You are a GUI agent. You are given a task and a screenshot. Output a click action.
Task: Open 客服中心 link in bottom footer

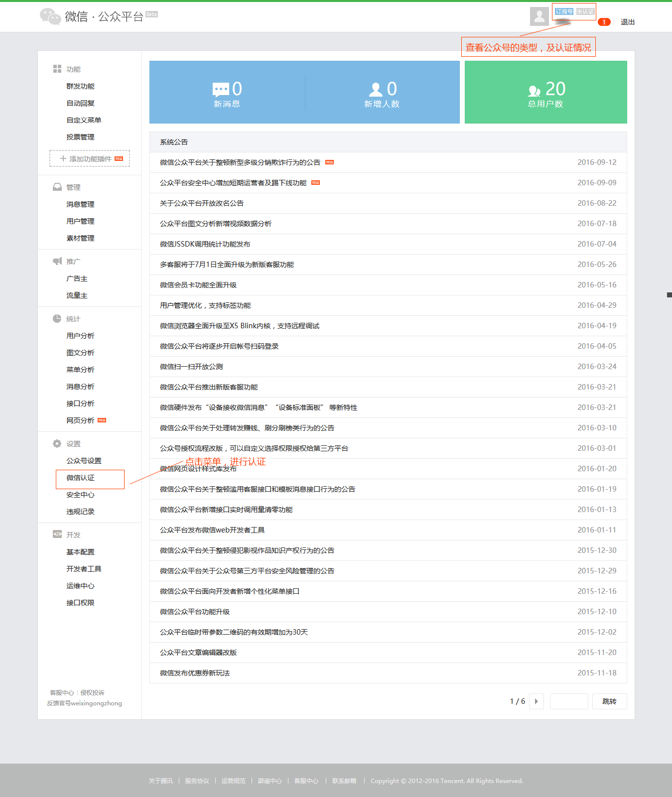[306, 781]
